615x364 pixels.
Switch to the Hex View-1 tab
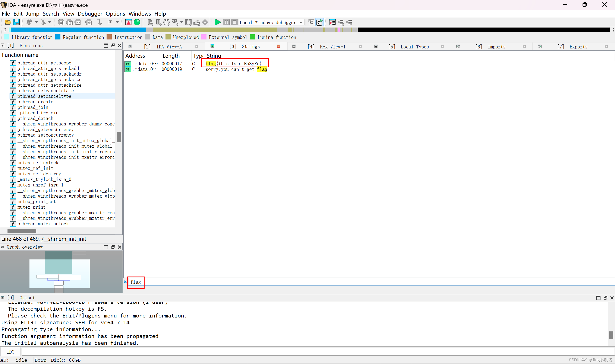click(332, 47)
